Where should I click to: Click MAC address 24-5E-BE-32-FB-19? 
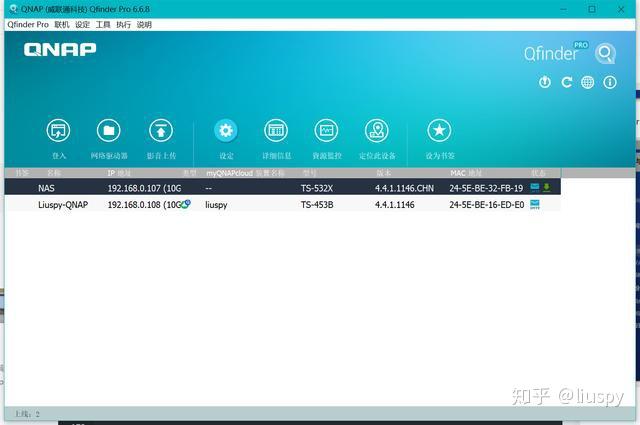(486, 188)
